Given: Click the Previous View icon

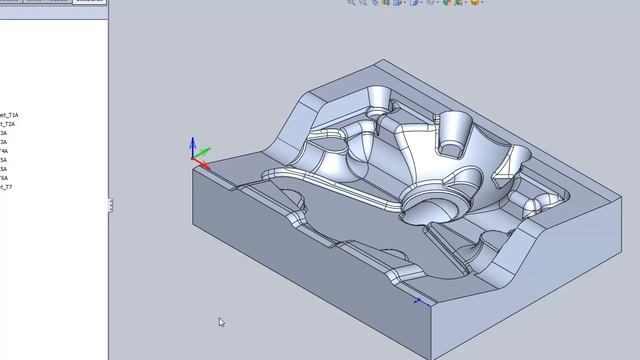Looking at the screenshot, I should pos(375,2).
